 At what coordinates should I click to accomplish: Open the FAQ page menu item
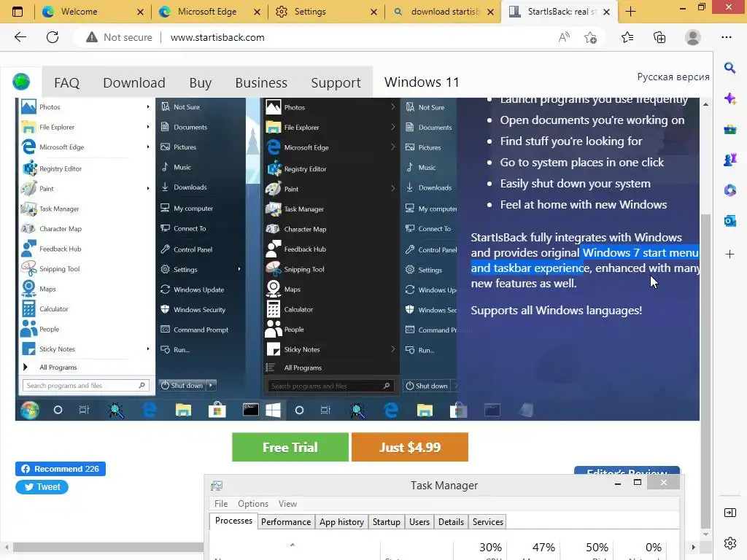[66, 83]
